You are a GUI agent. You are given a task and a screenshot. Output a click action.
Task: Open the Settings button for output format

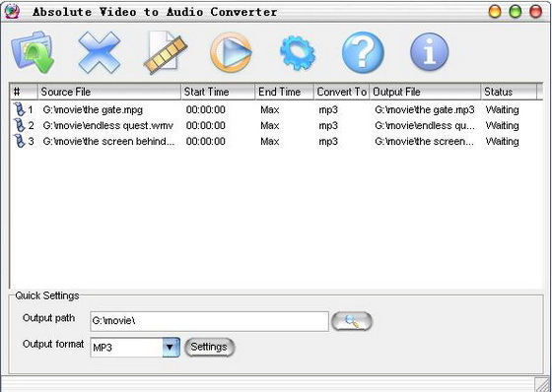(x=209, y=347)
